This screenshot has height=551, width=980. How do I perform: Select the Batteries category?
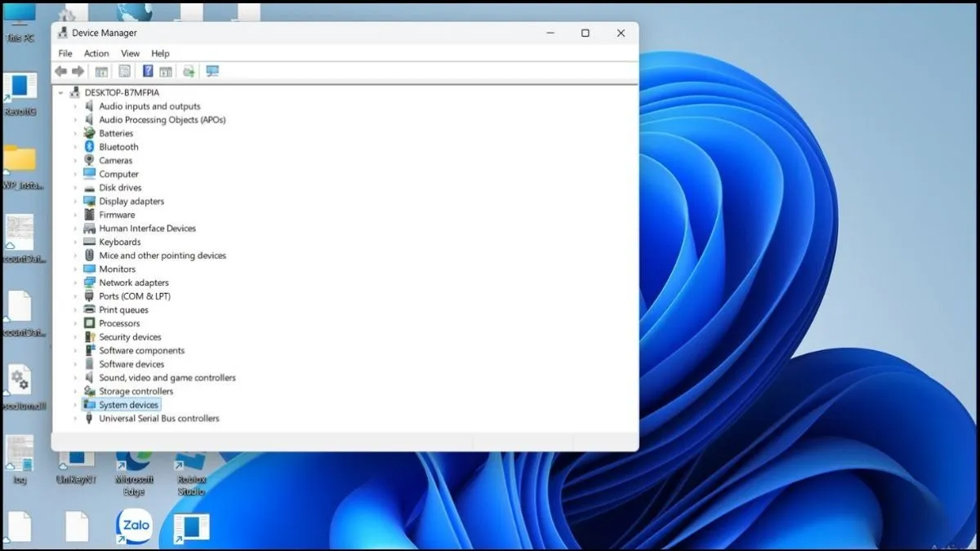click(x=115, y=133)
